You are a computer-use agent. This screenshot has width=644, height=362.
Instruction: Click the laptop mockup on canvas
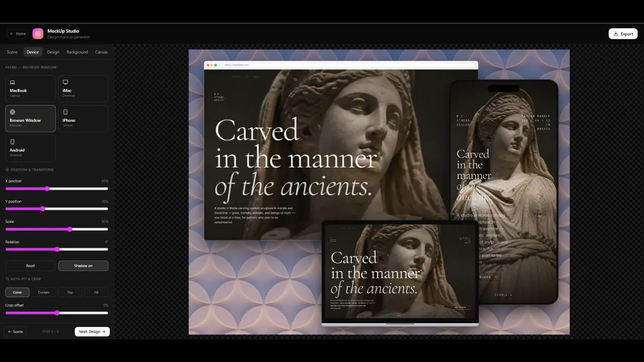point(400,274)
